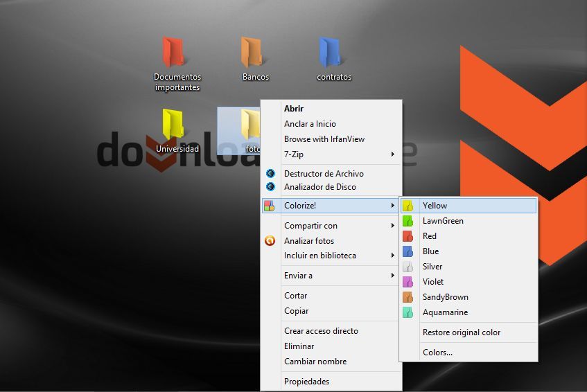
Task: Select Browse with IrfanView
Action: click(x=331, y=139)
